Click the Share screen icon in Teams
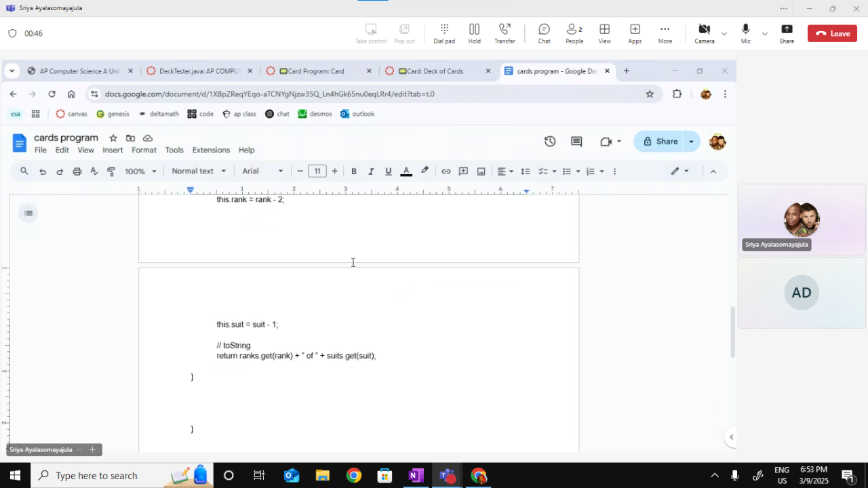The width and height of the screenshot is (868, 488). tap(787, 33)
